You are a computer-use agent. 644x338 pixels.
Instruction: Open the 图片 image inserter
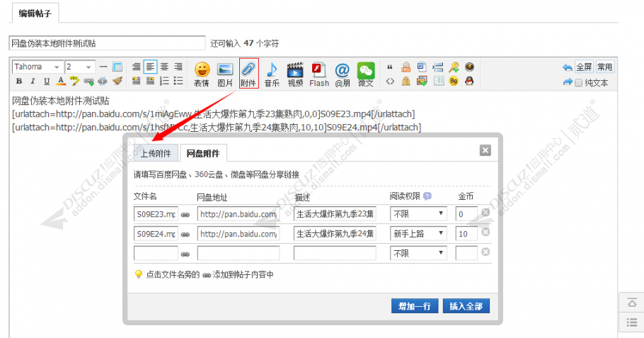pyautogui.click(x=225, y=74)
